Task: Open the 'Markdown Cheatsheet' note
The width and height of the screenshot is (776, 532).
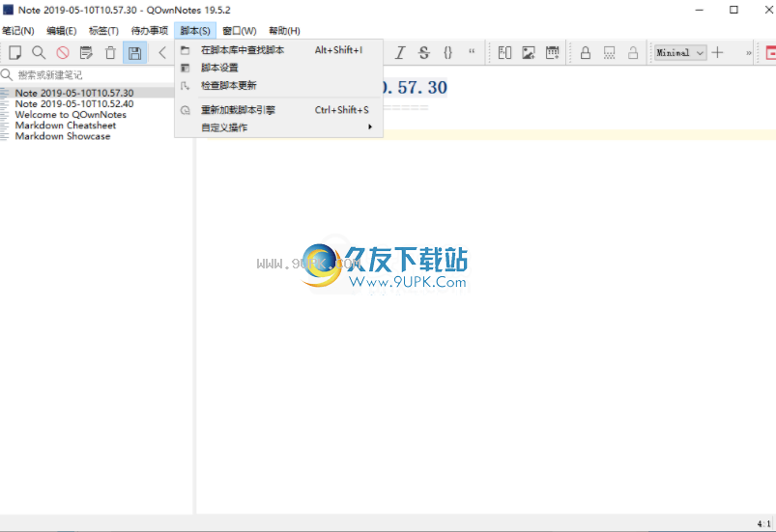Action: 66,126
